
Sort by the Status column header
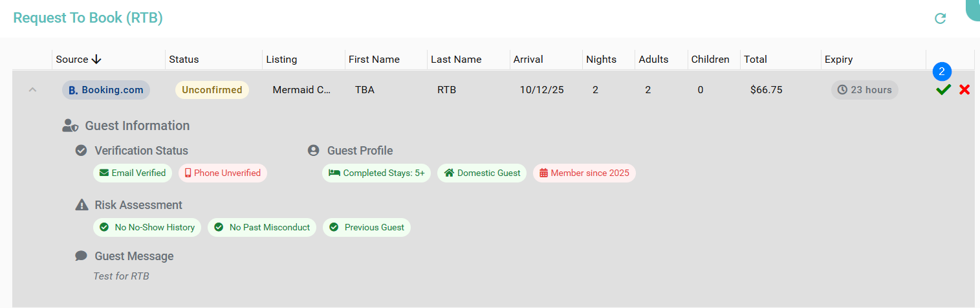pyautogui.click(x=184, y=60)
